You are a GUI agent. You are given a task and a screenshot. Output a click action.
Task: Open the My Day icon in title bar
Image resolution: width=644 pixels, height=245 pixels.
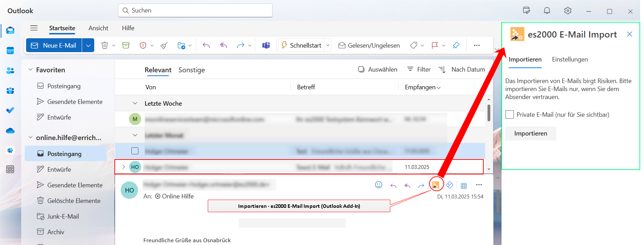(527, 11)
